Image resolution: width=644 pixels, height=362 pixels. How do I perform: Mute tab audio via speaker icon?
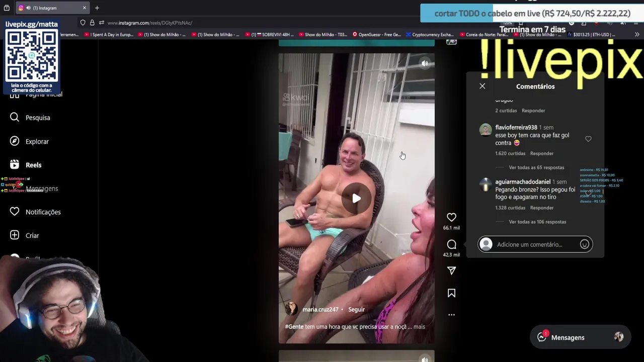(28, 8)
